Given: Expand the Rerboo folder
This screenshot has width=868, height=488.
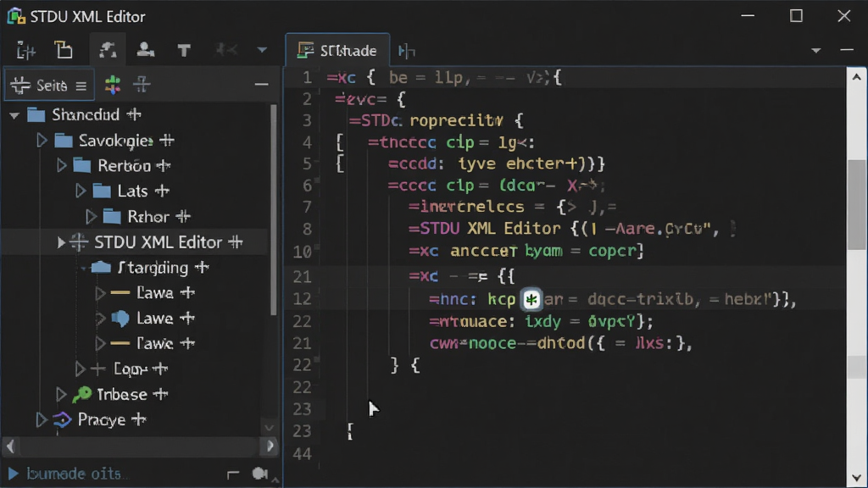Looking at the screenshot, I should click(61, 165).
